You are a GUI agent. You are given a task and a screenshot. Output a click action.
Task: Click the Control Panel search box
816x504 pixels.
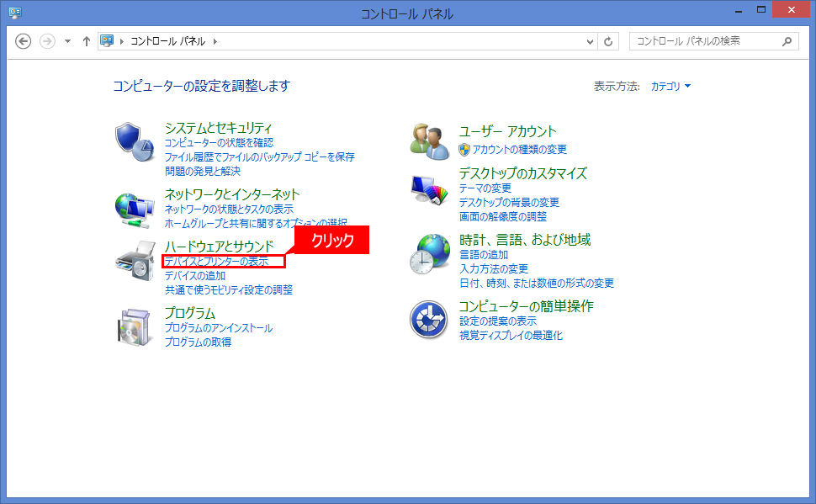pos(705,41)
